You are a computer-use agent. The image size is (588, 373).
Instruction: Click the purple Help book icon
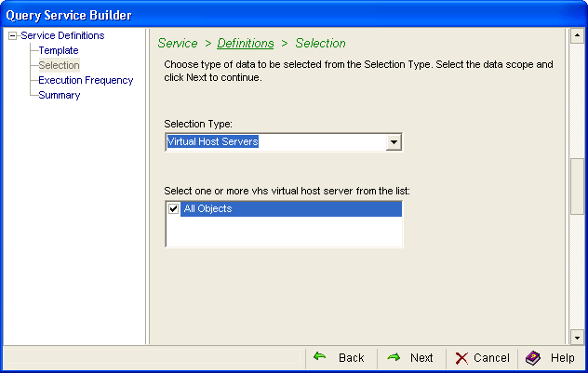pos(533,358)
